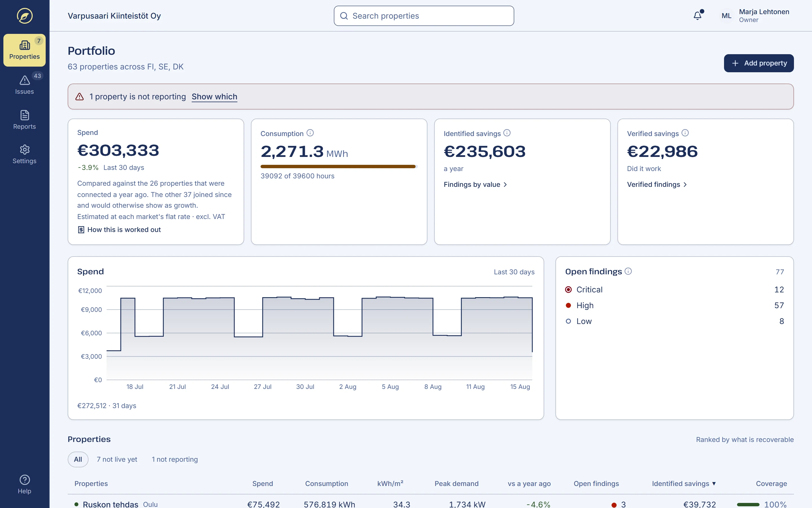Viewport: 812px width, 508px height.
Task: Click the Consumption column header
Action: (326, 483)
